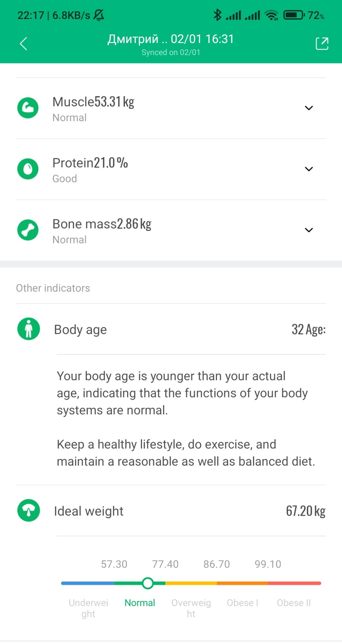Tap the Ideal weight scale icon
Screen dimensions: 342x644
coord(29,510)
